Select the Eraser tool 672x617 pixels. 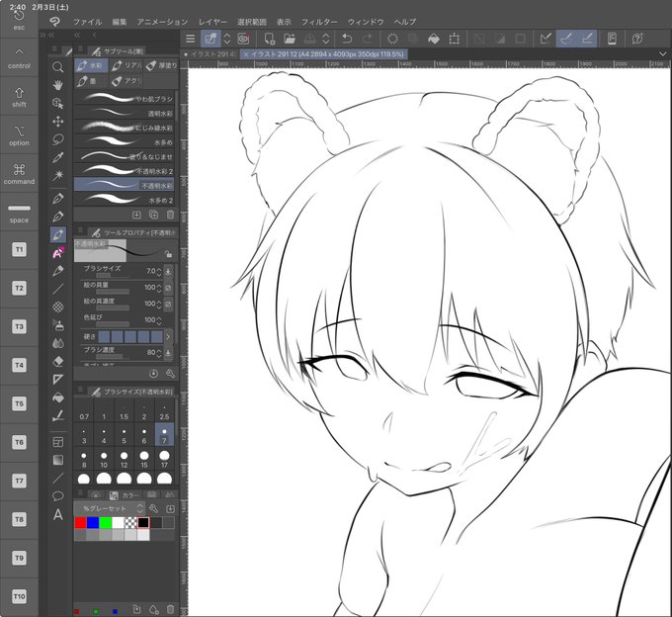point(58,361)
